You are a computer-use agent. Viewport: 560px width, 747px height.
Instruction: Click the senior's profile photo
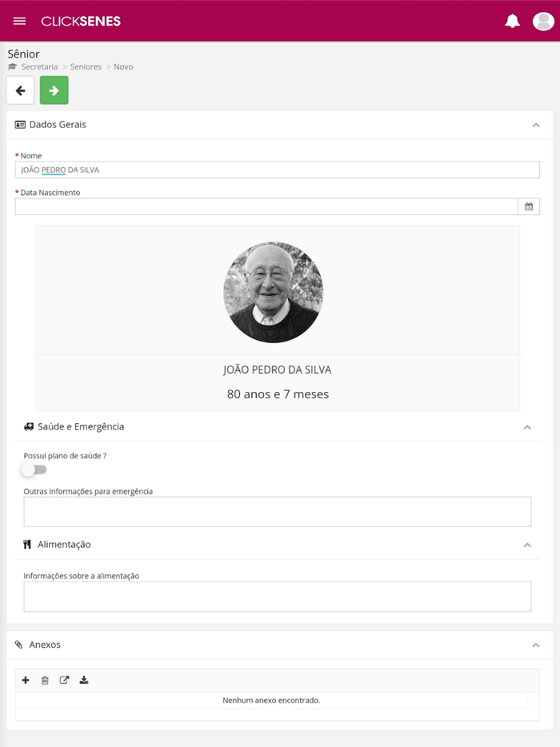tap(274, 292)
